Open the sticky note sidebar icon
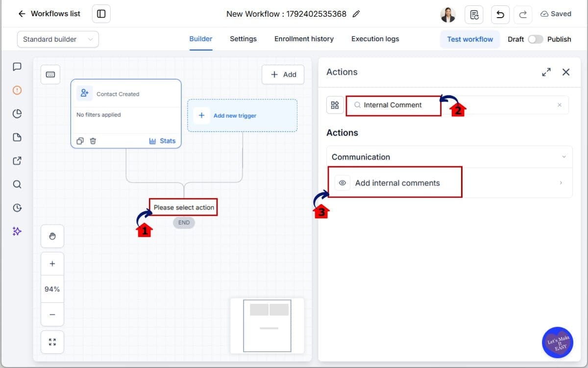 (17, 137)
